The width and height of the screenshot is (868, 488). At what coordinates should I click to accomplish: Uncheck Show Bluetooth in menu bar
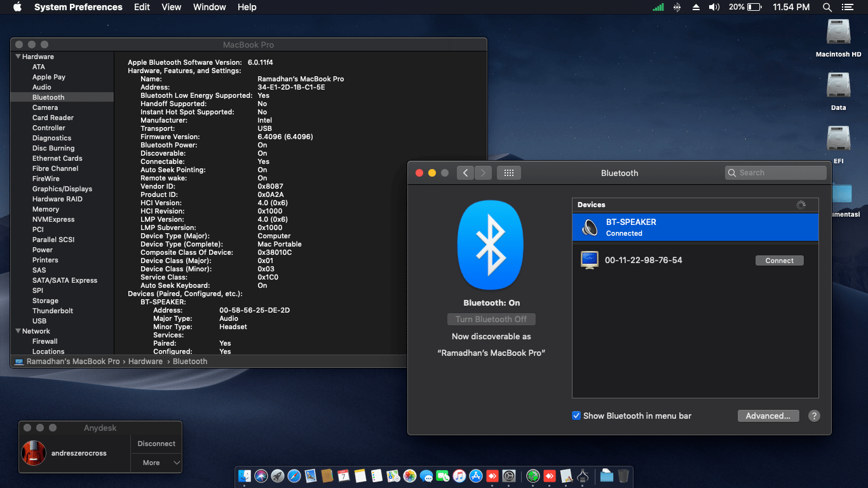(576, 416)
